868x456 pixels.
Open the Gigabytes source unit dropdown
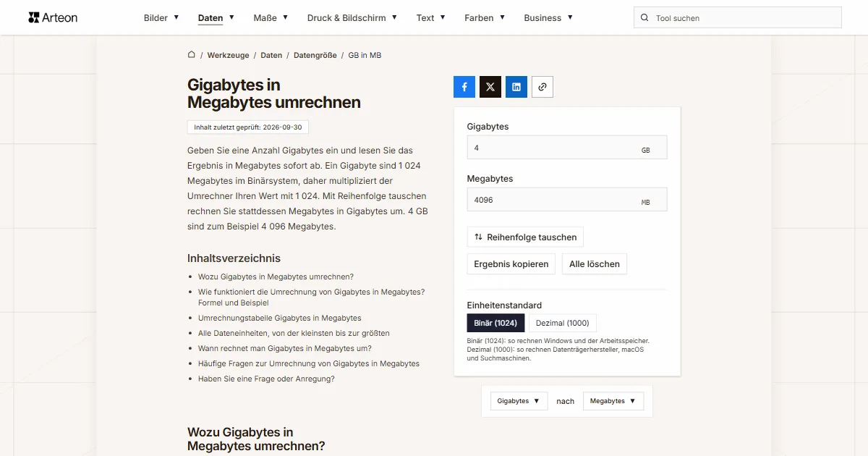point(519,401)
